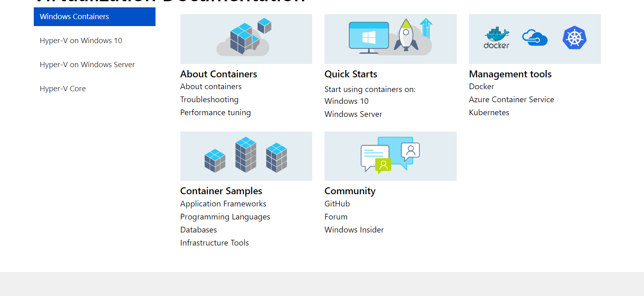This screenshot has height=296, width=644.
Task: Go to Databases samples
Action: 199,230
